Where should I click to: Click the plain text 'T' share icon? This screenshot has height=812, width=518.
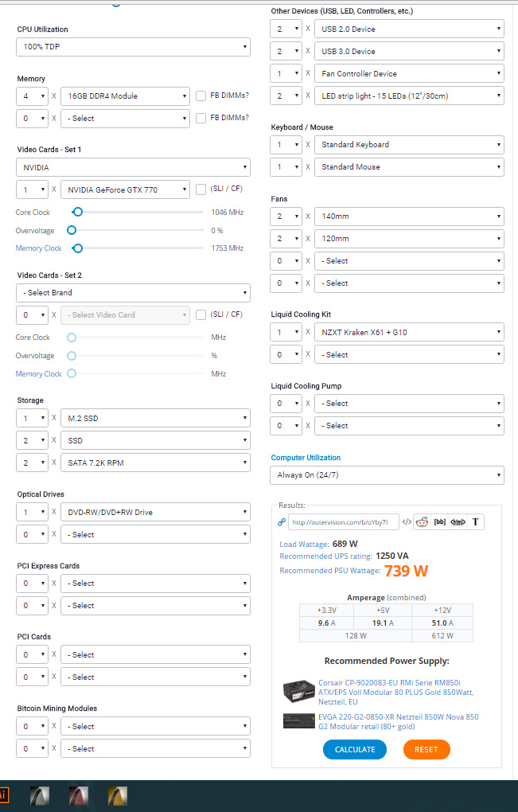pyautogui.click(x=476, y=522)
